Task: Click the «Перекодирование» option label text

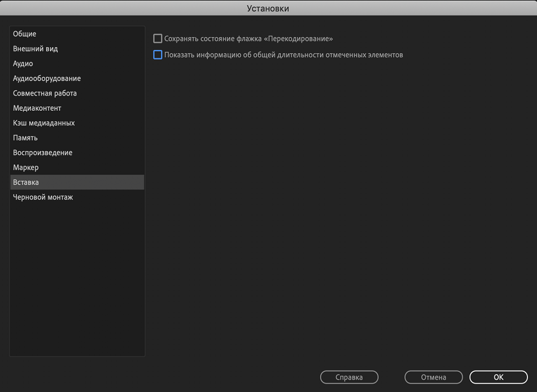Action: [x=298, y=39]
